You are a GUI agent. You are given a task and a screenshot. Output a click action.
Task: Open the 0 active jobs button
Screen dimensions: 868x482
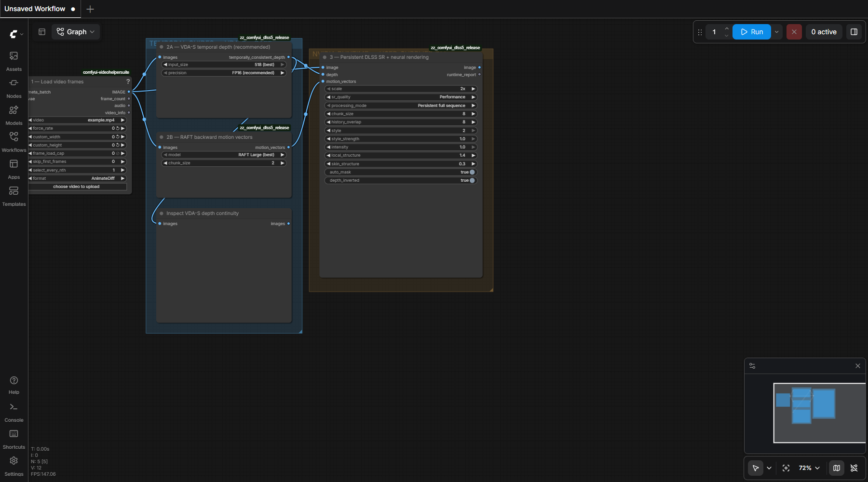click(824, 32)
